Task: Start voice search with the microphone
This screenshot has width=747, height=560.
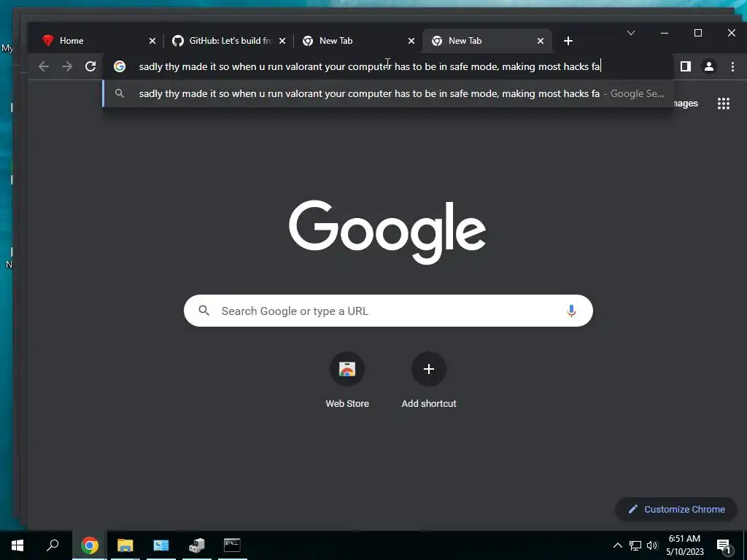Action: 571,311
